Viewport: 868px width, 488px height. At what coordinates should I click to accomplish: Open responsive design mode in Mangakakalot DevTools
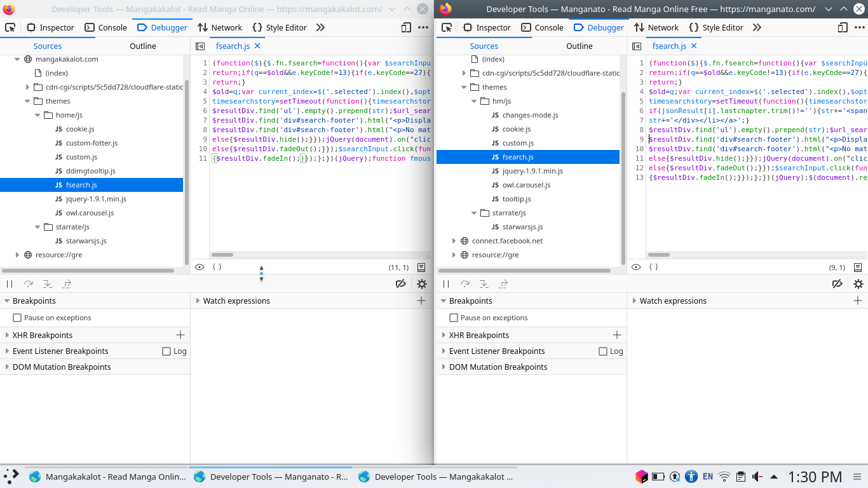coord(406,27)
